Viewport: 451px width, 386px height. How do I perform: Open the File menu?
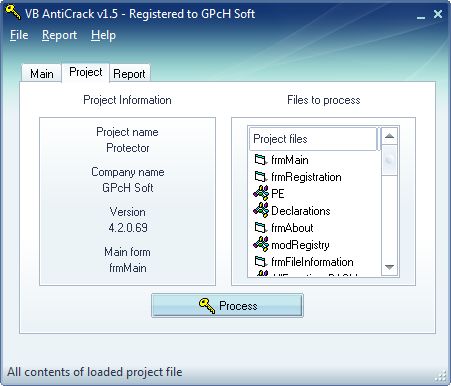[x=19, y=35]
